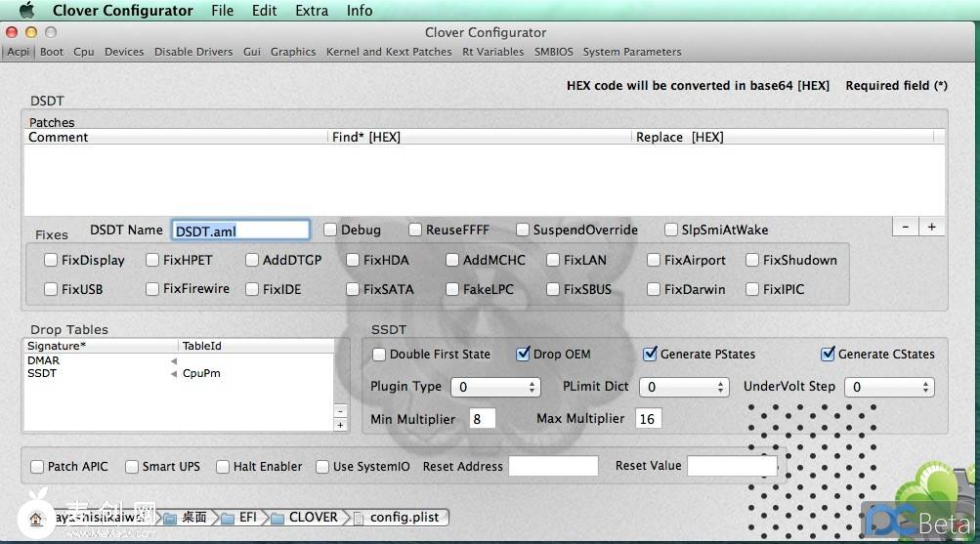Uncheck Generate PStates
This screenshot has height=544, width=980.
coord(650,355)
